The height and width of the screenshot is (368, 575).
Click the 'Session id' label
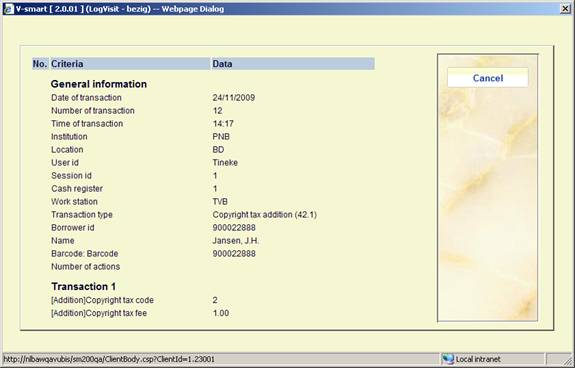pyautogui.click(x=71, y=176)
